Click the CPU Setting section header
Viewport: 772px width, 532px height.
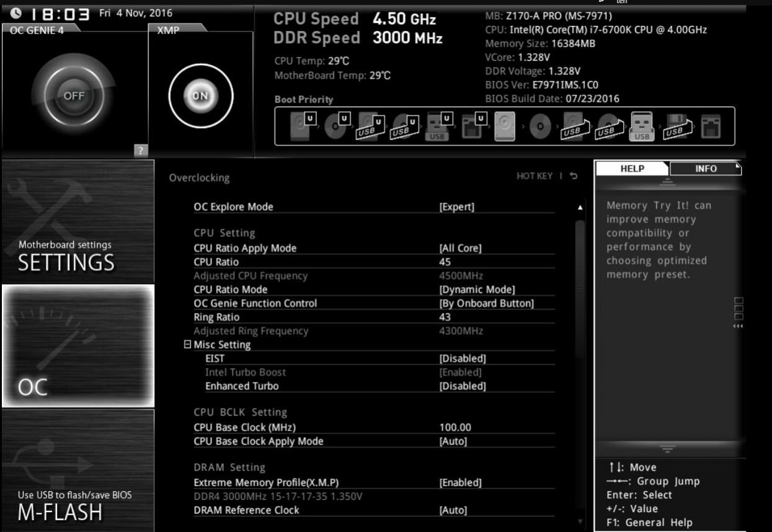click(x=224, y=233)
